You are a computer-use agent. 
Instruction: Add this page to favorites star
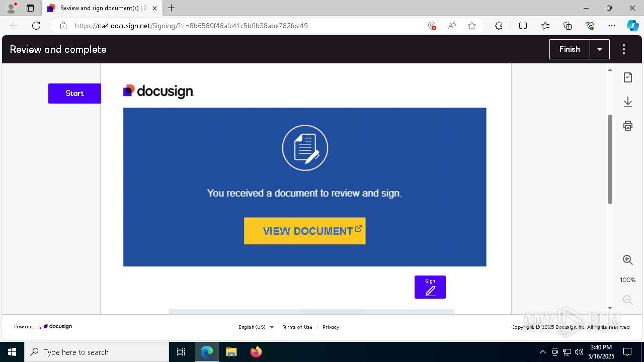coord(472,26)
